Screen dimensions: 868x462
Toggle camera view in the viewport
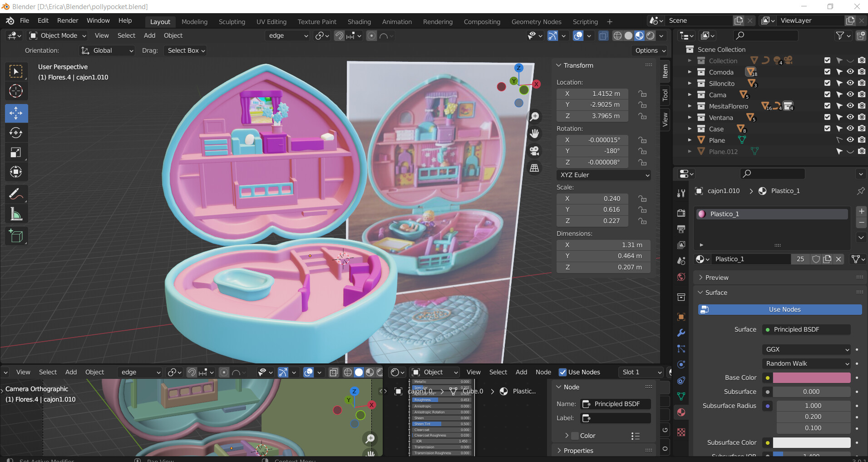(534, 151)
